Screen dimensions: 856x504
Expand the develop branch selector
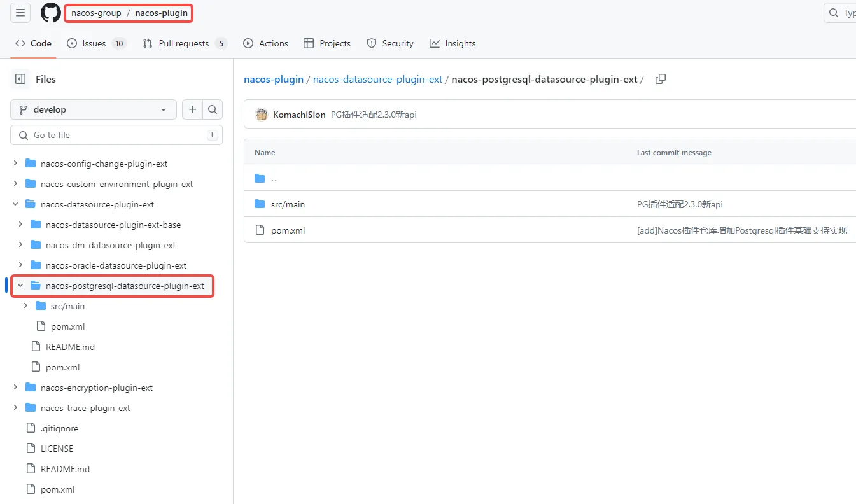[93, 109]
